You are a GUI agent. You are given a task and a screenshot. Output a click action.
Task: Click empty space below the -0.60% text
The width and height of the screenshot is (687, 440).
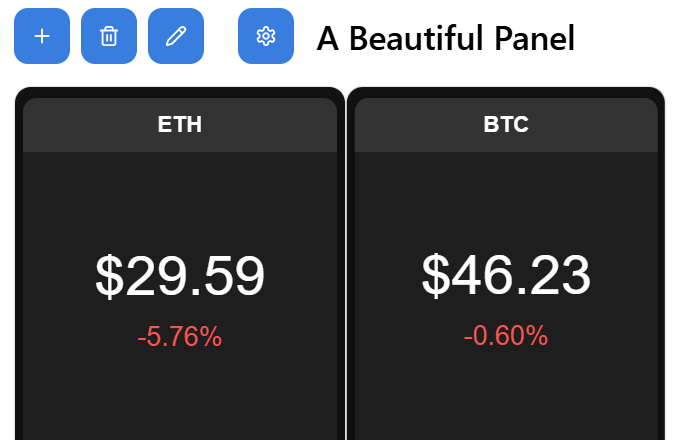506,395
